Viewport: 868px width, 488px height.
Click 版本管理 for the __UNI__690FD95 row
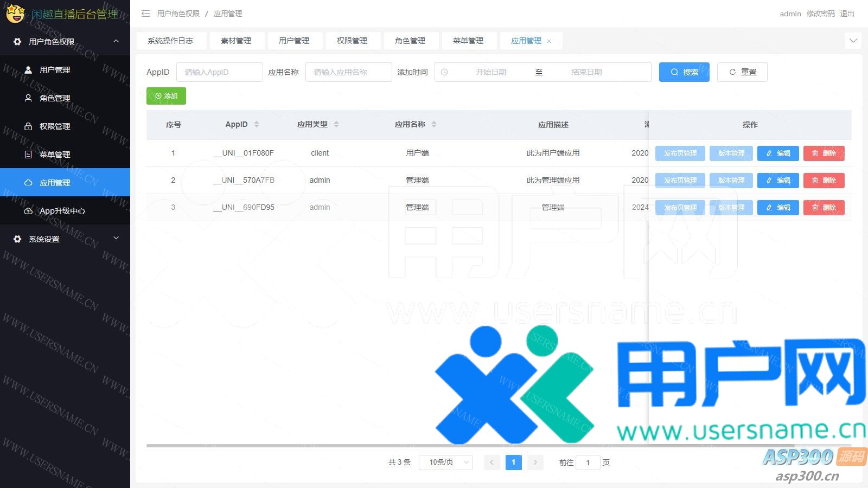pos(731,208)
